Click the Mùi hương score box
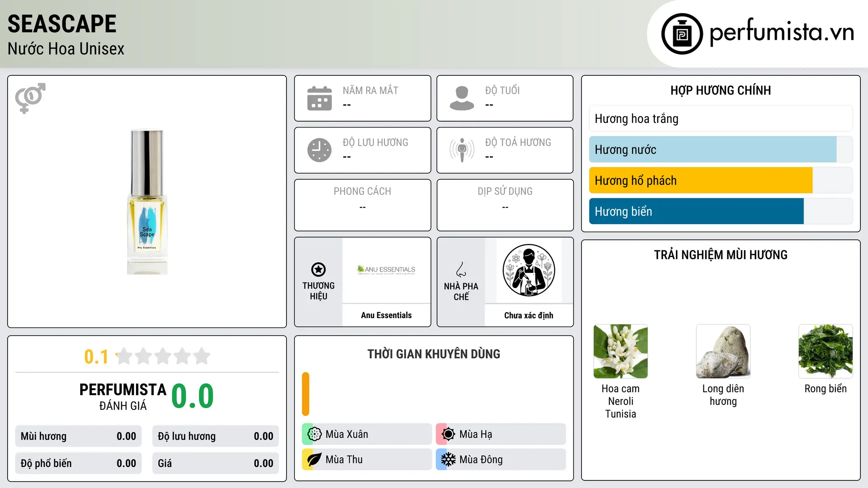Screen dimensions: 868x488 pyautogui.click(x=78, y=436)
